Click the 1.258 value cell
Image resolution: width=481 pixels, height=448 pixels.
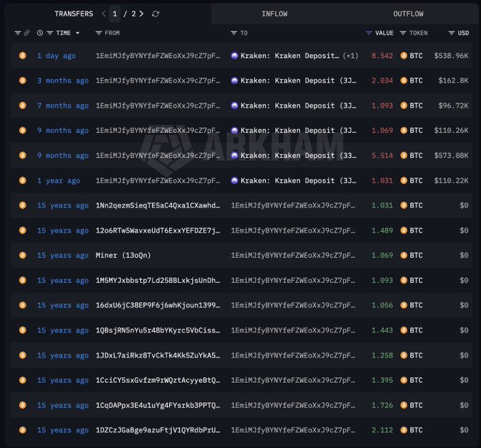pyautogui.click(x=382, y=355)
